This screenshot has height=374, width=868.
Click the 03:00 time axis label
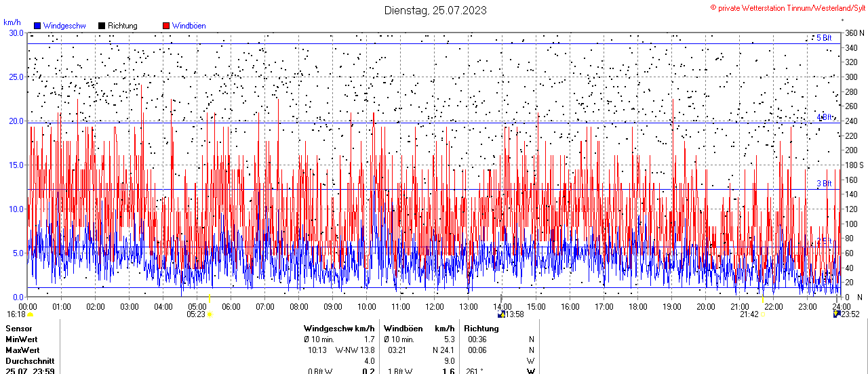point(130,306)
